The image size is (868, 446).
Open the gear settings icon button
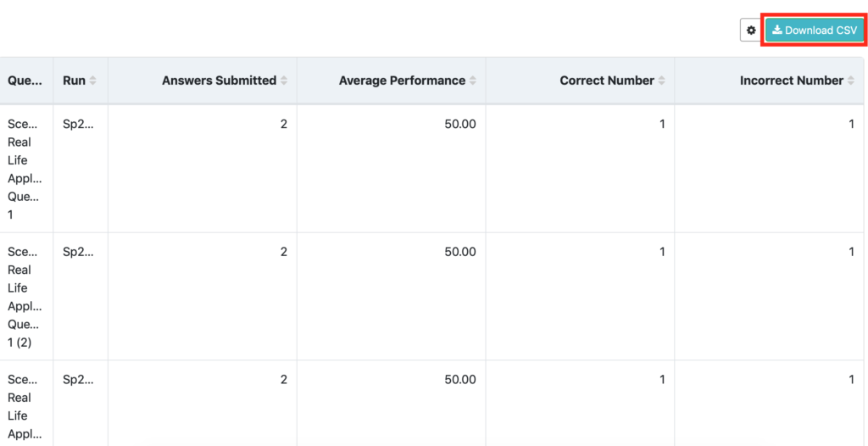click(751, 31)
